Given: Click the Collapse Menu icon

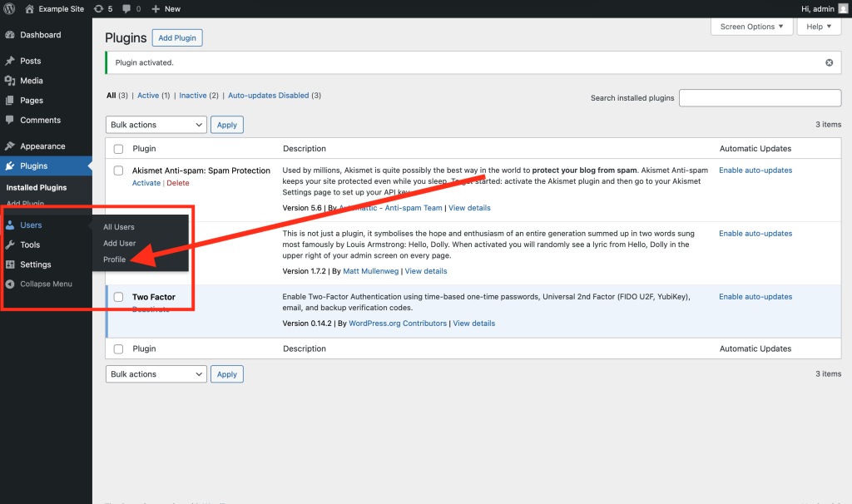Looking at the screenshot, I should (10, 284).
